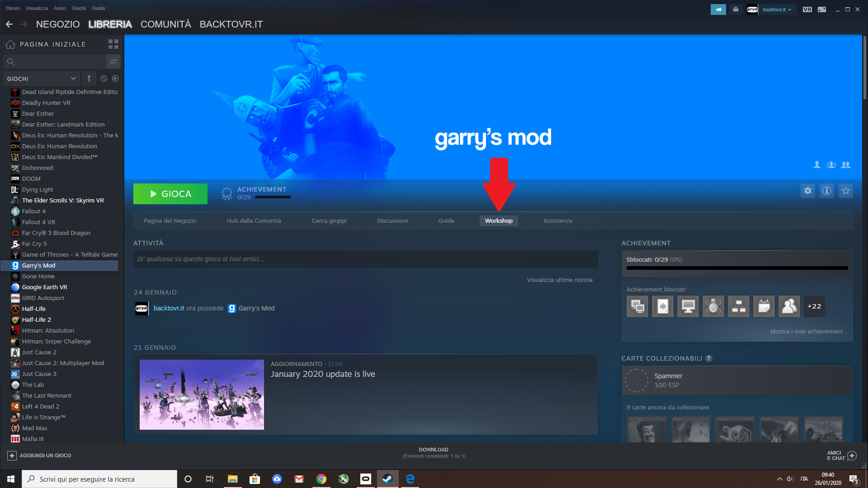868x488 pixels.
Task: Switch to Big Picture mode icon
Action: 822,9
